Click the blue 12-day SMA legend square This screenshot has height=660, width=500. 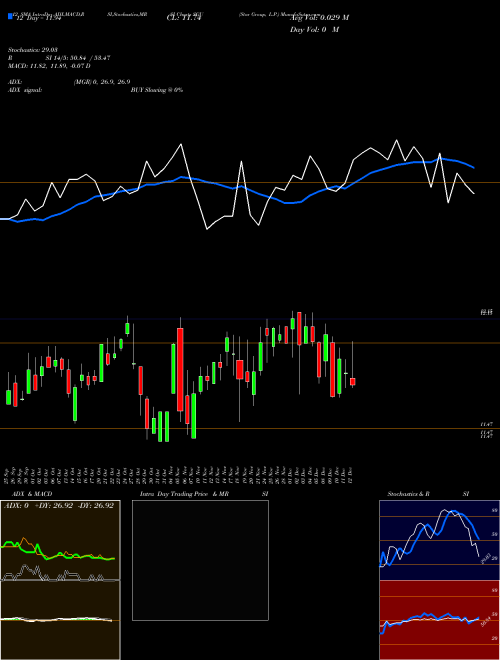(x=10, y=17)
